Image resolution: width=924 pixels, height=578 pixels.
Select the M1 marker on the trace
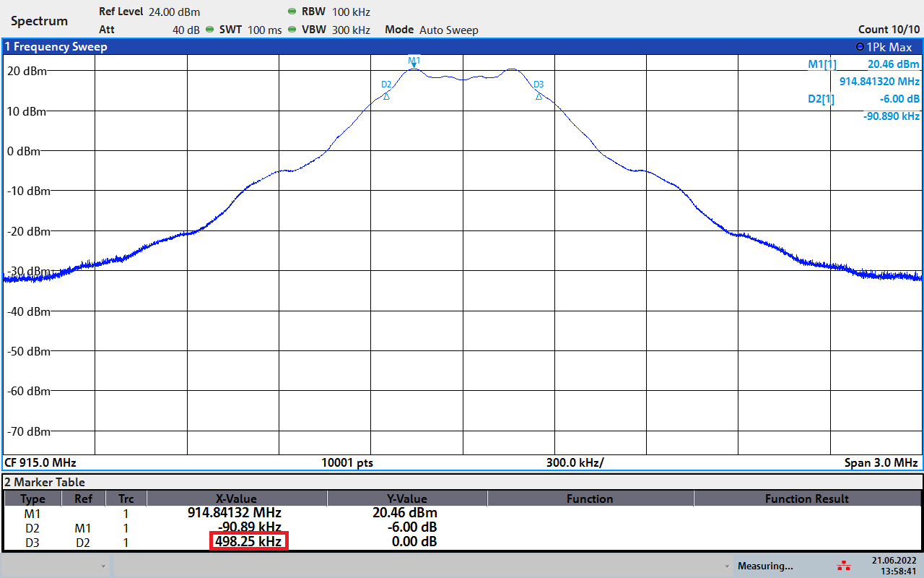pos(414,63)
